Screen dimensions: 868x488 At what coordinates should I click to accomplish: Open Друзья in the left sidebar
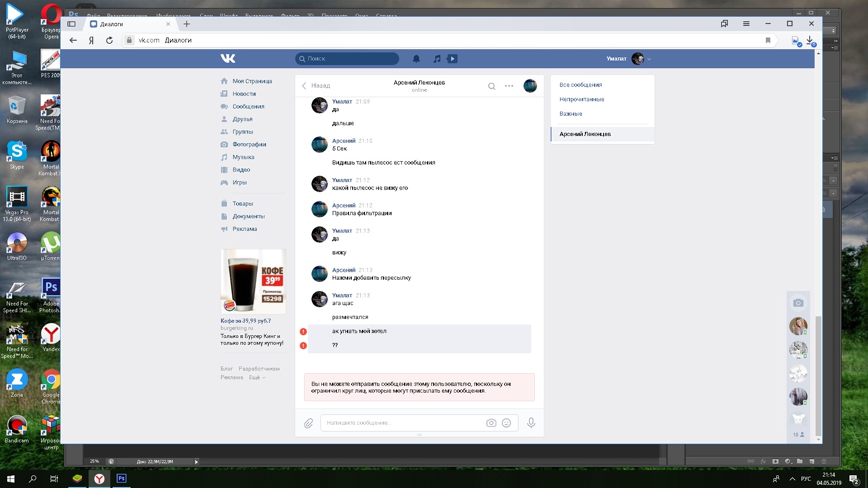pyautogui.click(x=242, y=119)
